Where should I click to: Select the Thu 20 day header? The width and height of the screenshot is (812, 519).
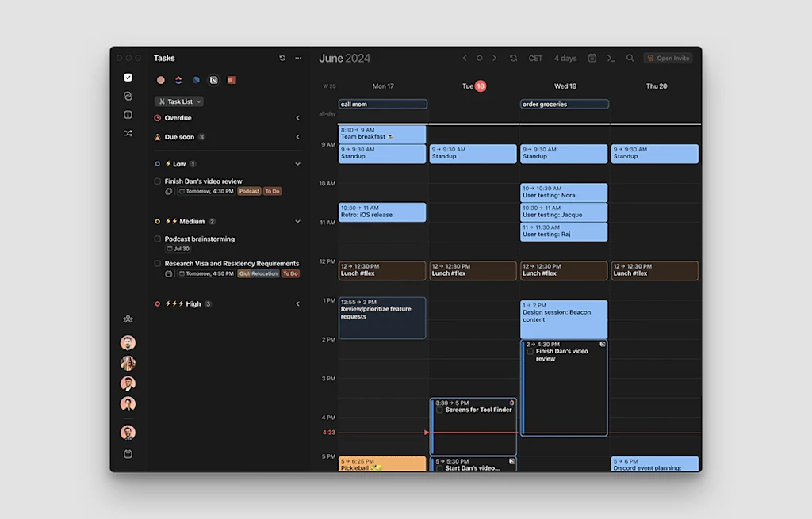pos(657,86)
